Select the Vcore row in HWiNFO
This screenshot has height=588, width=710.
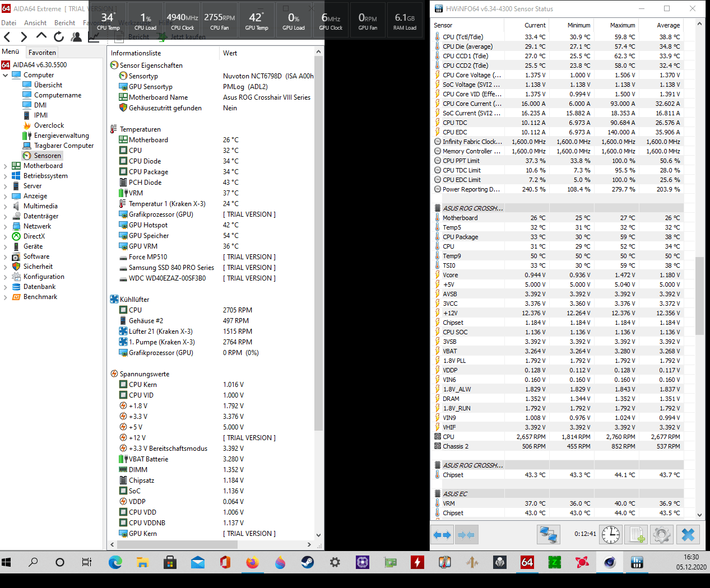click(558, 275)
